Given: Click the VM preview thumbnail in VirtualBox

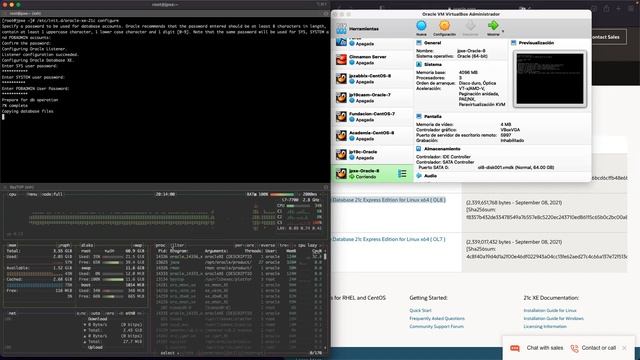Looking at the screenshot, I should point(550,78).
